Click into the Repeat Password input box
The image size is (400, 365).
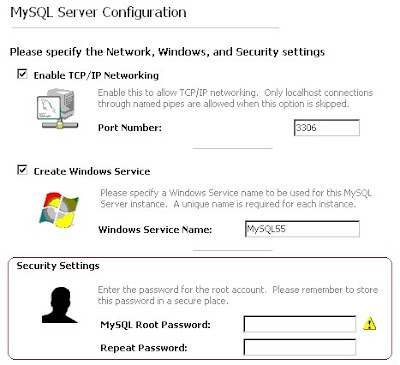tap(300, 347)
